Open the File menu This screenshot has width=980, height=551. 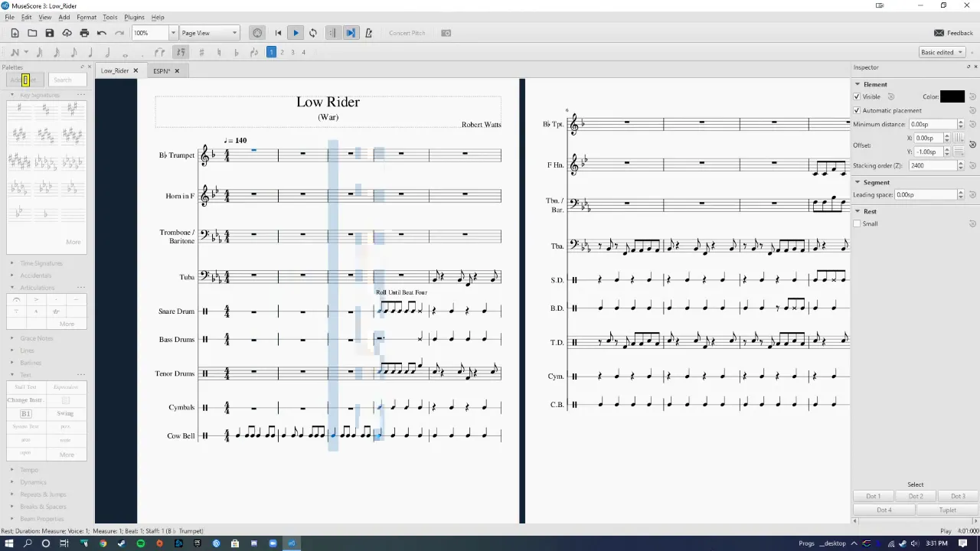[x=9, y=17]
